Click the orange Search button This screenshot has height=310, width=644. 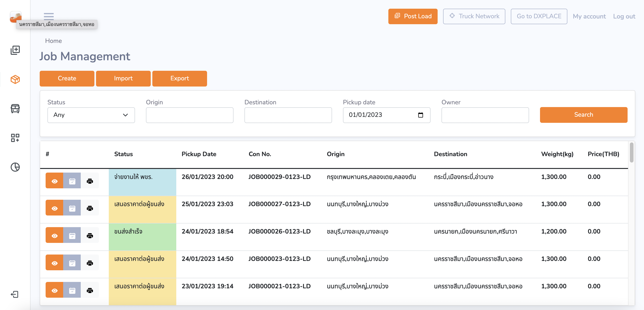pos(583,115)
